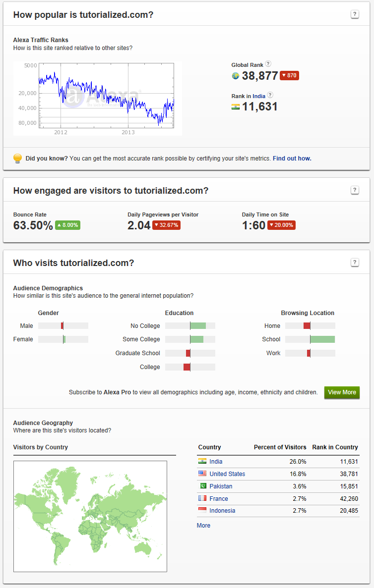Click rank in country value 20,485
This screenshot has width=374, height=588.
[349, 511]
